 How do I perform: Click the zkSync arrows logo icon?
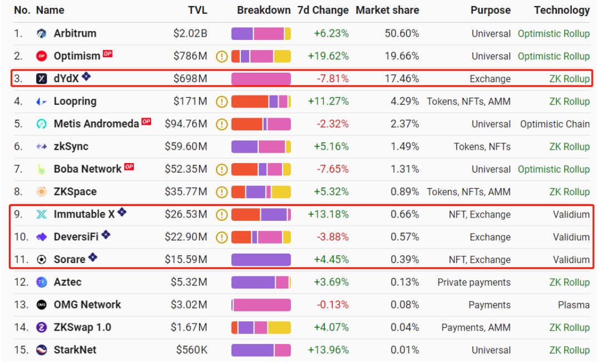41,146
